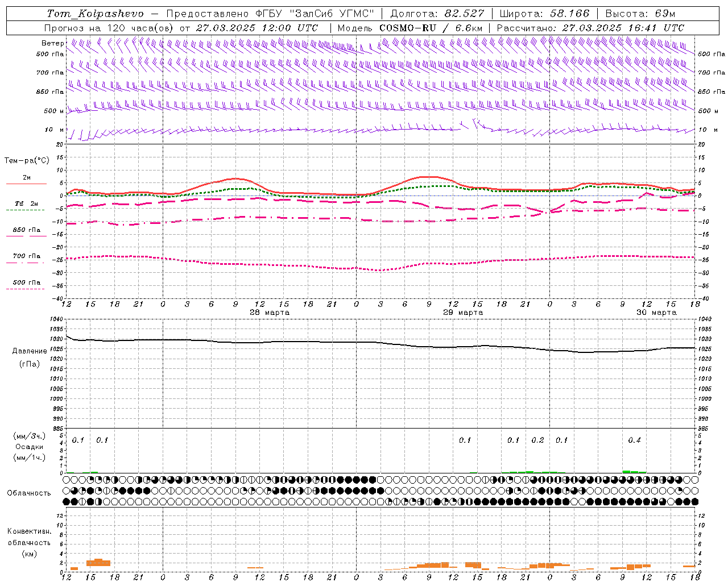This screenshot has height=582, width=728.
Task: Click the 0.2 precipitation amount value
Action: click(x=537, y=440)
